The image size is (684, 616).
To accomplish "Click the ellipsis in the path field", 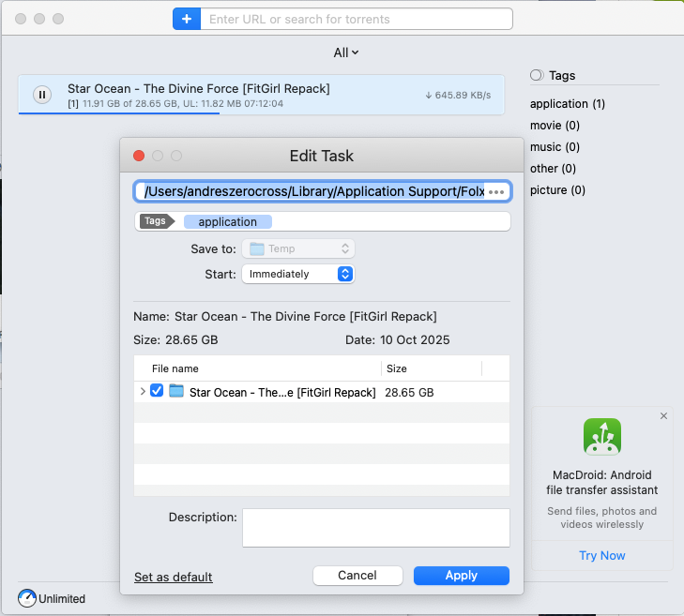I will (496, 192).
